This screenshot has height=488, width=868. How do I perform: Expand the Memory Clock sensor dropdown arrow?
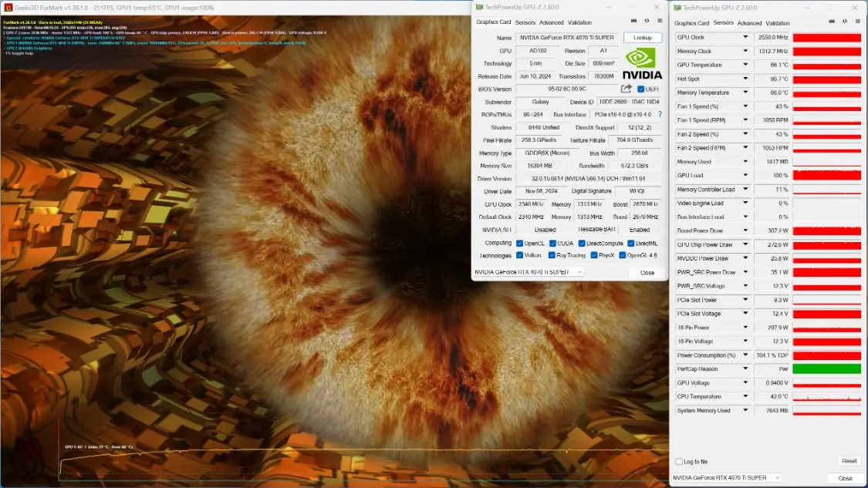coord(745,51)
